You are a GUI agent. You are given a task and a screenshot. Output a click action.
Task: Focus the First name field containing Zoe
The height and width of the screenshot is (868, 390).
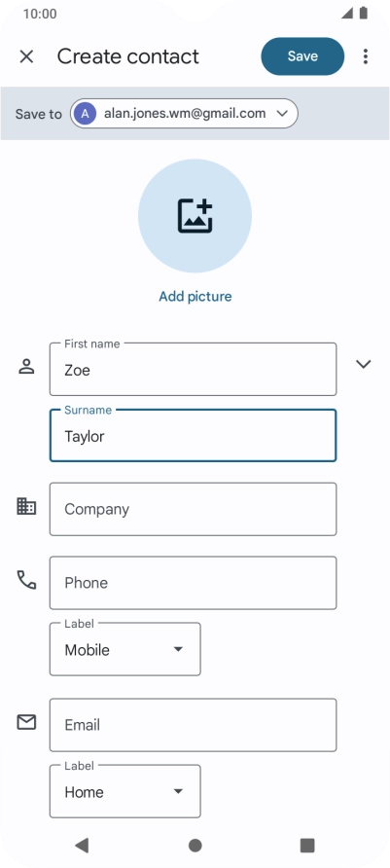point(194,369)
